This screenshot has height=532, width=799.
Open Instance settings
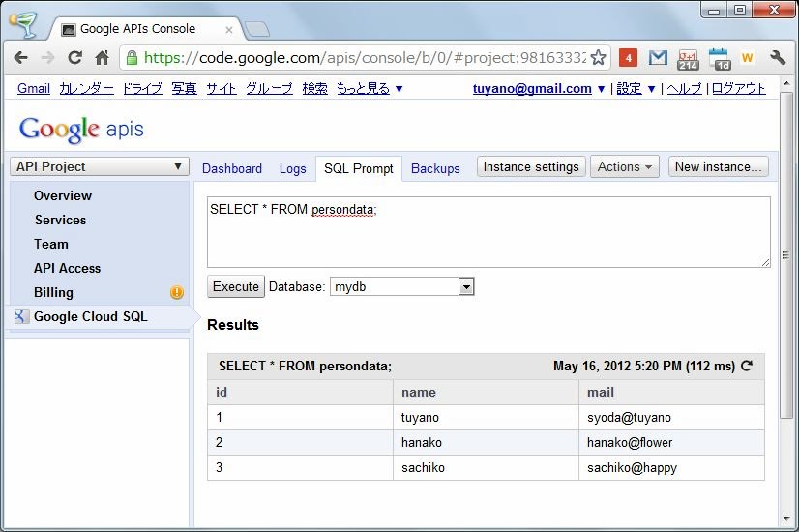(x=531, y=166)
